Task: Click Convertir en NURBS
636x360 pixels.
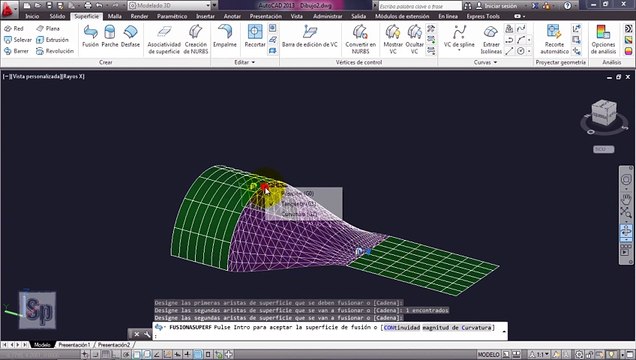Action: pos(360,39)
